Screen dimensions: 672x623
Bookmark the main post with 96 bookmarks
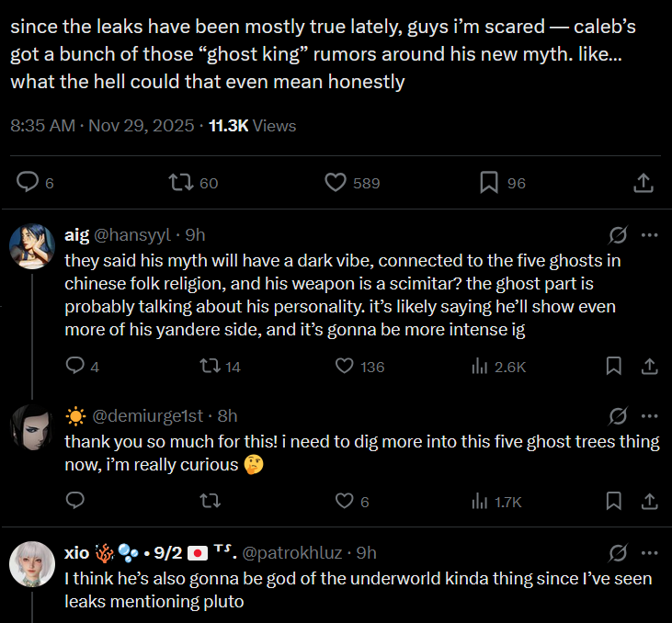(489, 183)
